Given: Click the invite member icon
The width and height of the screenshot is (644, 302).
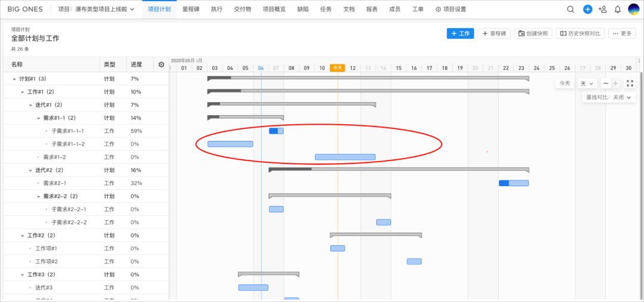Looking at the screenshot, I should click(x=602, y=10).
